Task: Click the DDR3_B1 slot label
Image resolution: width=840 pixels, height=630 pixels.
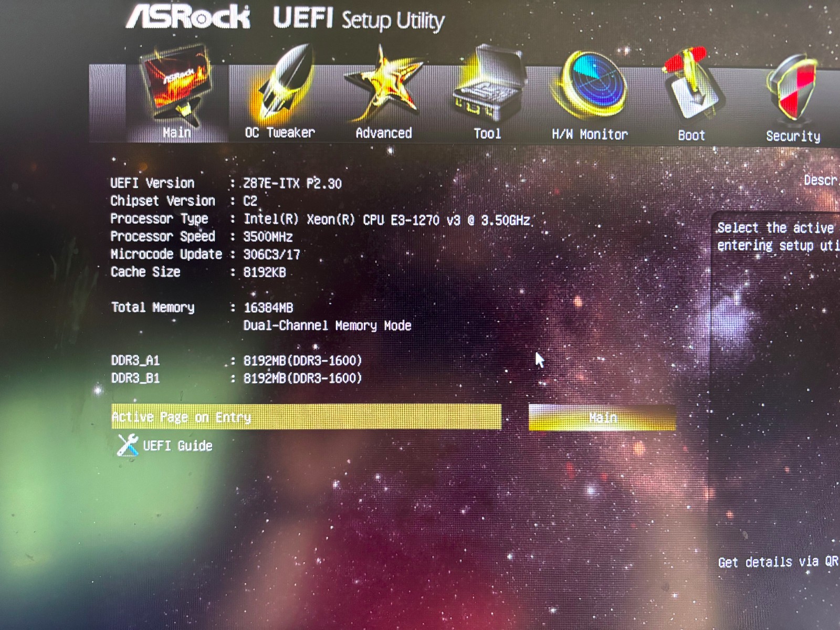Action: click(x=135, y=379)
